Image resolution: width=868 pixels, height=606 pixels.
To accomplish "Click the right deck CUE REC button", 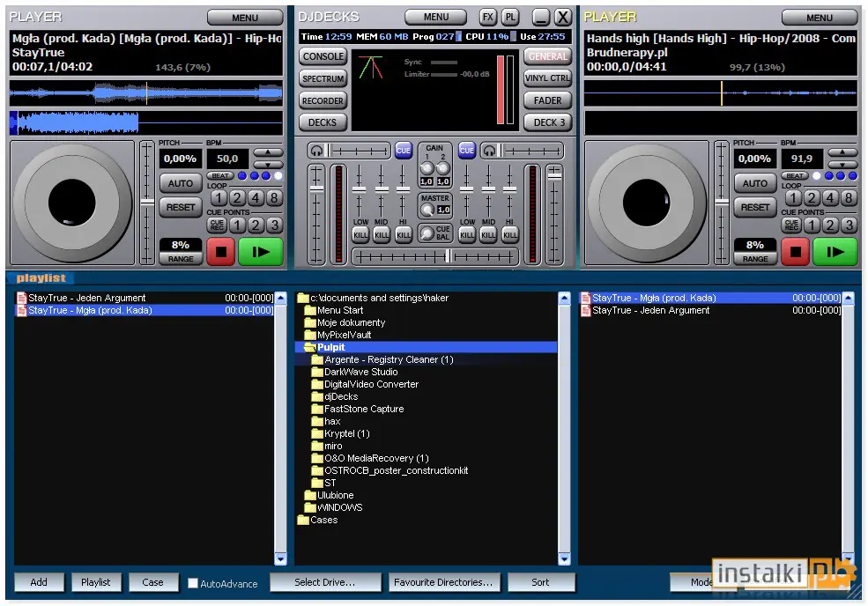I will pos(791,225).
